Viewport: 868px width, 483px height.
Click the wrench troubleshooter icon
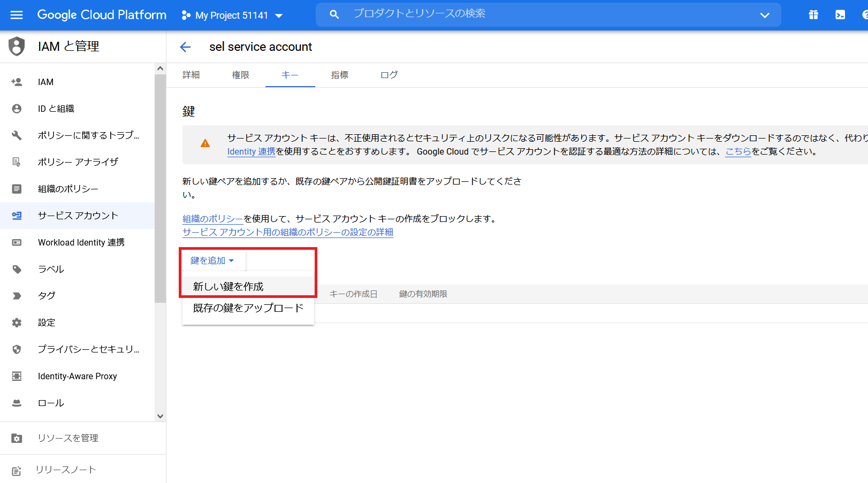pyautogui.click(x=17, y=135)
